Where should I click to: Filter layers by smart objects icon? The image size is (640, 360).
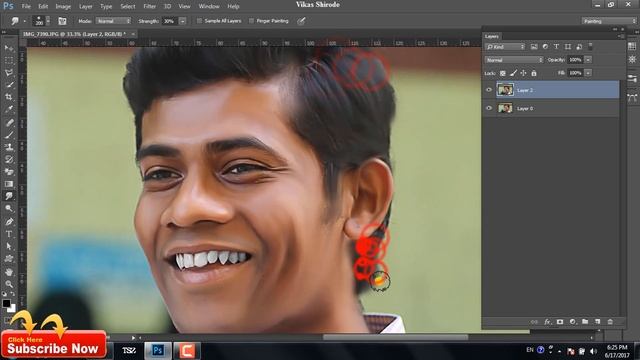(579, 47)
